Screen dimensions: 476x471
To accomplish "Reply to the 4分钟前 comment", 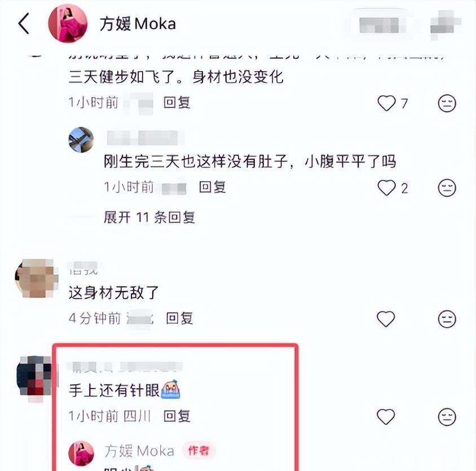I will [179, 319].
